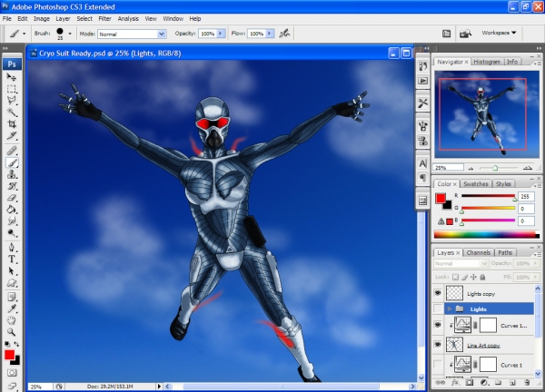Select the Polygonal Lasso tool

tap(12, 101)
